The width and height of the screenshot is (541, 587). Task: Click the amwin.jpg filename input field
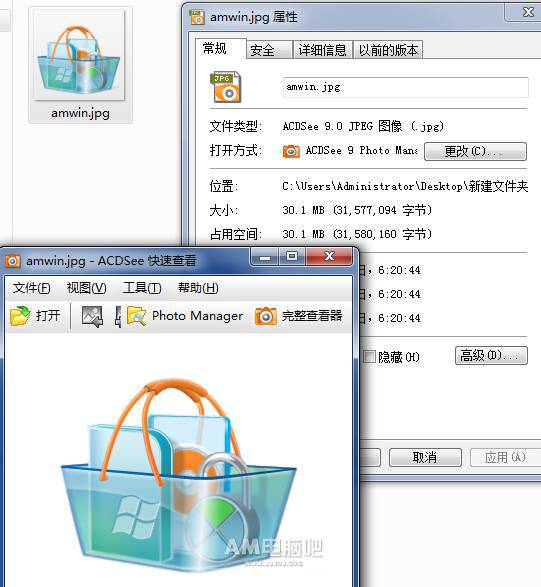point(405,87)
